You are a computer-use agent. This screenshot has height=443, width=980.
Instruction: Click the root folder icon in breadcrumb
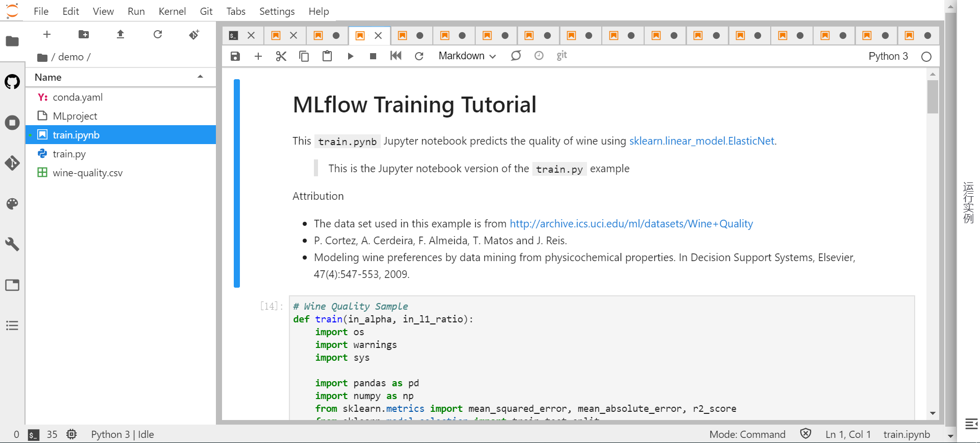[42, 57]
